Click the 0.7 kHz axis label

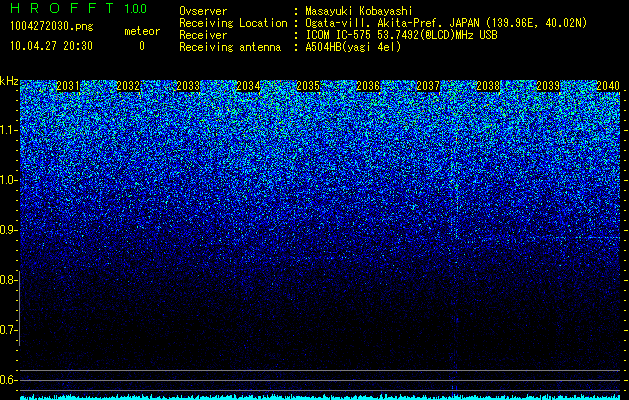point(8,331)
